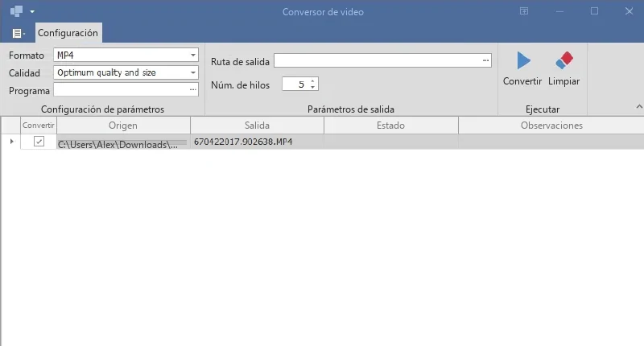The height and width of the screenshot is (346, 644).
Task: Increase the Núm. de hilos value
Action: coord(312,80)
